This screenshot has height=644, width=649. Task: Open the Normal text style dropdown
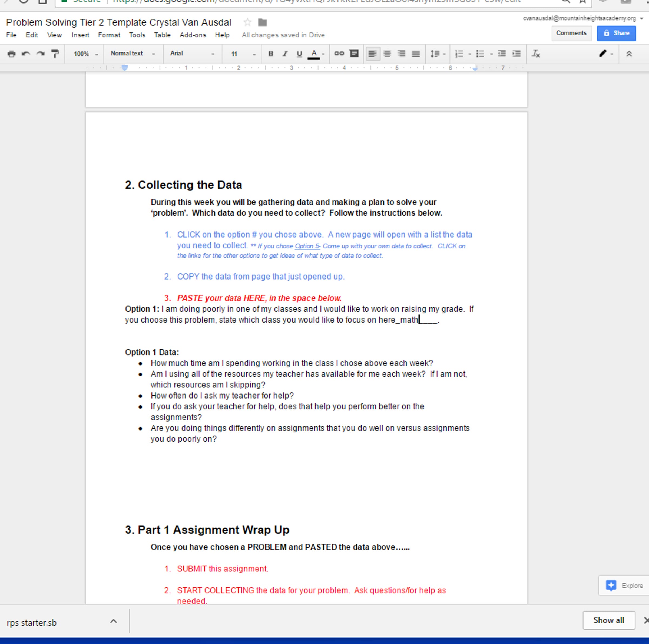tap(133, 54)
